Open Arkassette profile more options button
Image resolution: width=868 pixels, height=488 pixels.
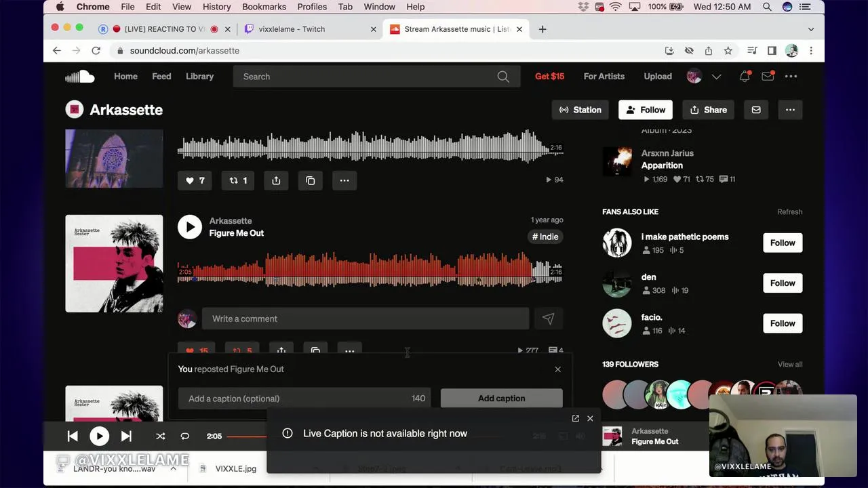[790, 110]
